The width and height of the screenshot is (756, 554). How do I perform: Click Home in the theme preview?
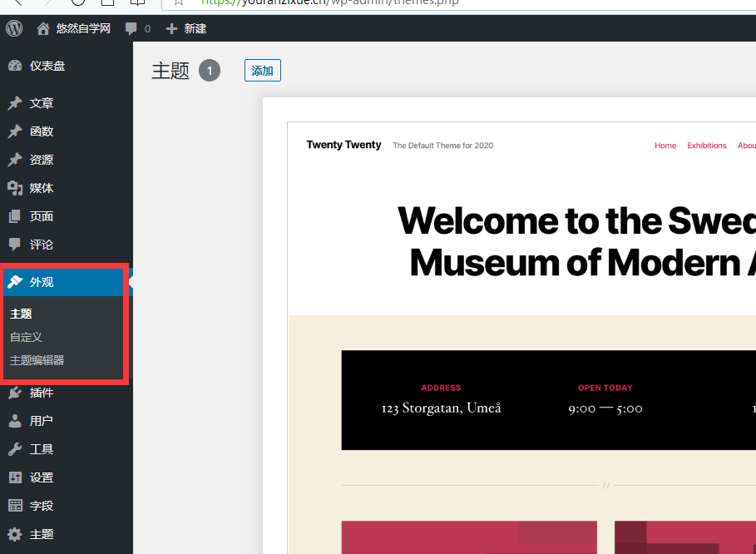[x=665, y=146]
